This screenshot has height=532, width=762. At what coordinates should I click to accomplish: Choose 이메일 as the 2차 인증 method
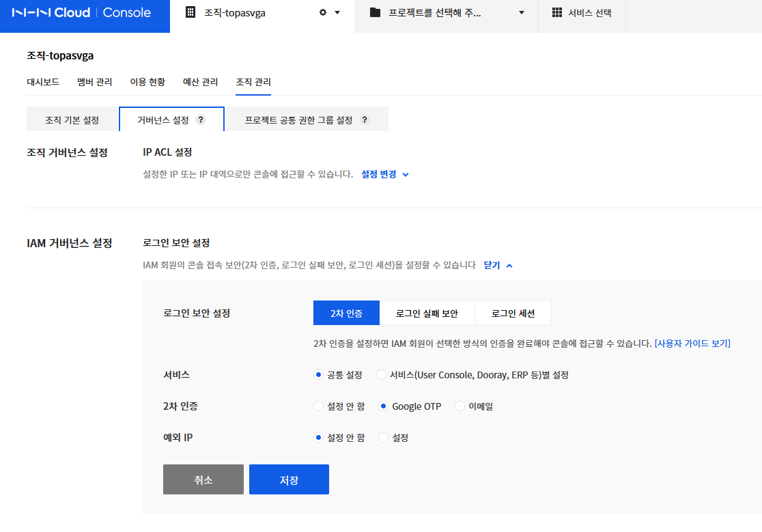coord(460,406)
